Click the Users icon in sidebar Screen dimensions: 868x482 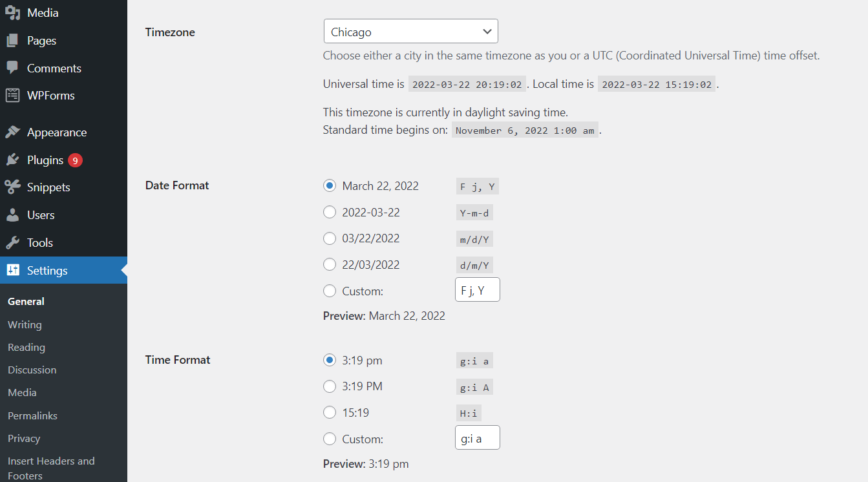tap(14, 215)
